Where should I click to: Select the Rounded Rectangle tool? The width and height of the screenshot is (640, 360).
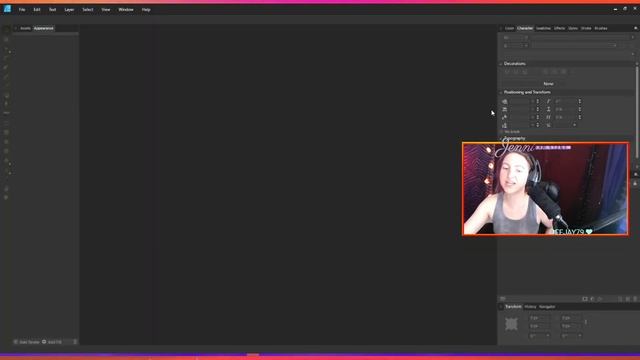(6, 151)
